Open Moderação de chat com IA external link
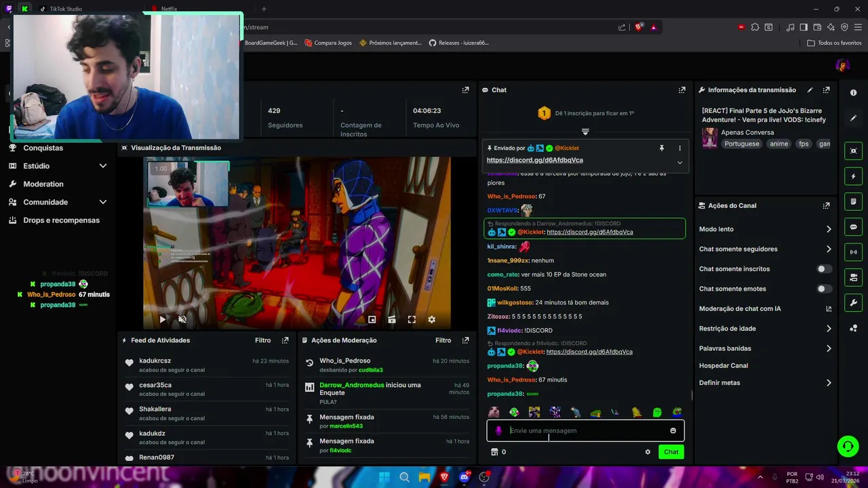 [829, 308]
